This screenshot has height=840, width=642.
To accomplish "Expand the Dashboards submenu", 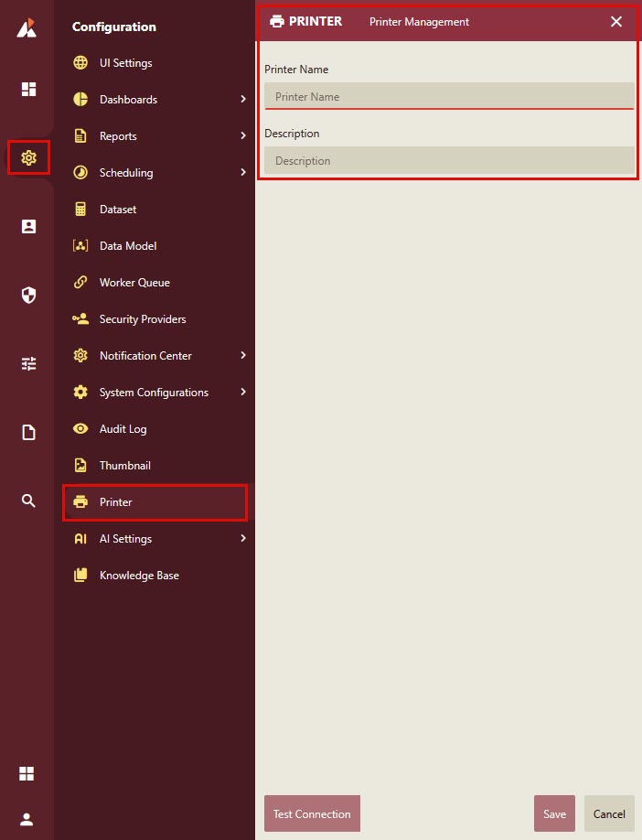I will pos(242,99).
